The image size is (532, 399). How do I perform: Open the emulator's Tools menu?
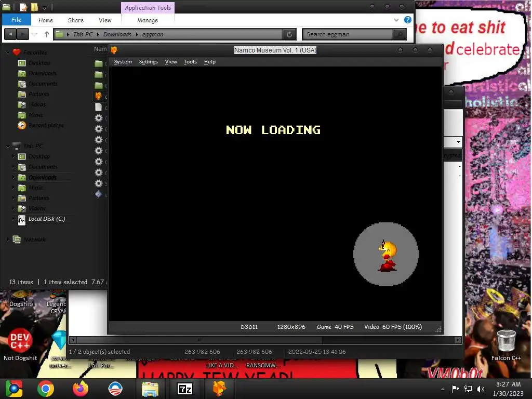pos(190,62)
